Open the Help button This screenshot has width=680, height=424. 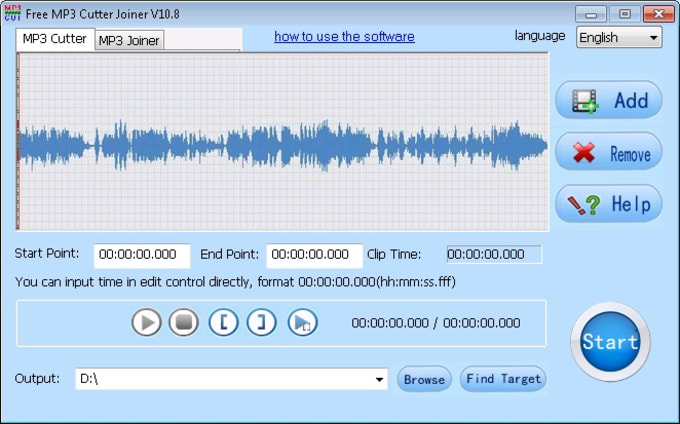(x=609, y=204)
